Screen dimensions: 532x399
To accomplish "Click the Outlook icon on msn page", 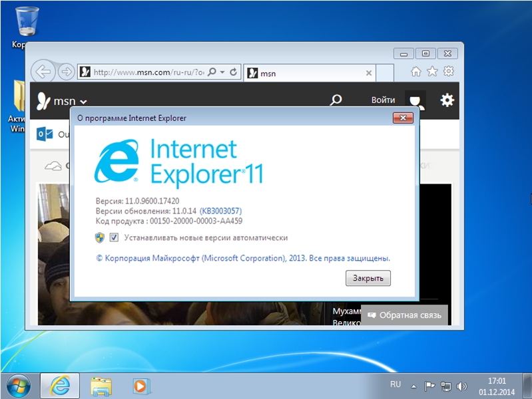I will (x=45, y=134).
